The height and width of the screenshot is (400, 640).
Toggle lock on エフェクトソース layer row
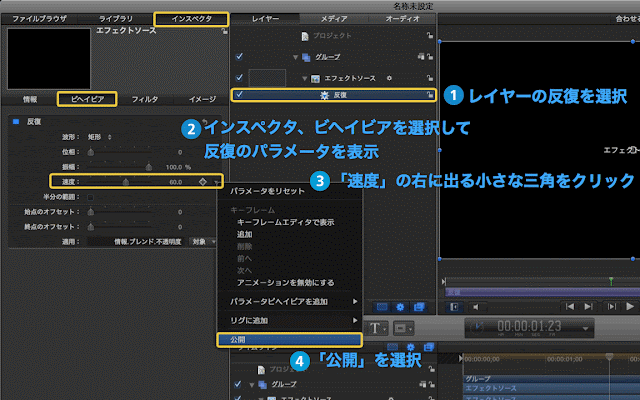[x=430, y=78]
